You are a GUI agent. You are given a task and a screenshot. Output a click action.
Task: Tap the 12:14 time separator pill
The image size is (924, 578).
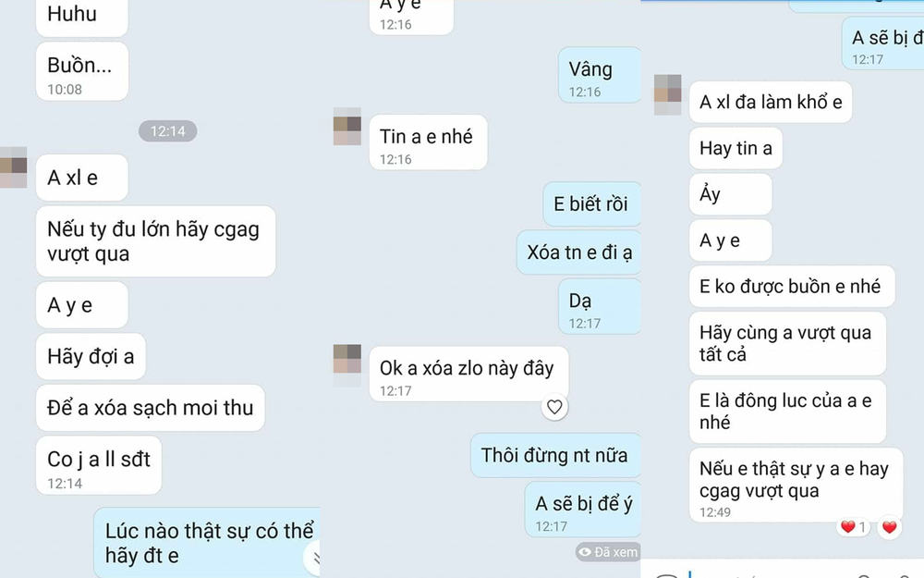(168, 131)
